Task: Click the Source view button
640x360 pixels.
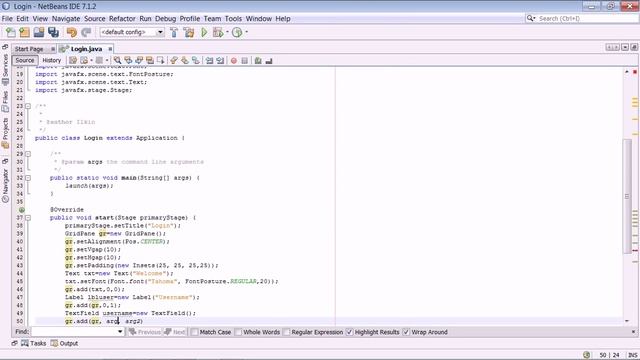Action: (x=25, y=60)
